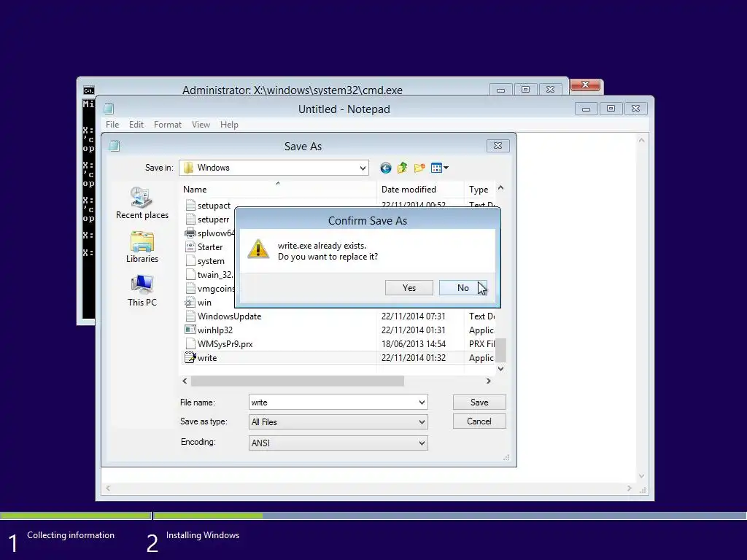Image resolution: width=747 pixels, height=560 pixels.
Task: Click the warning icon in confirm dialog
Action: pos(258,249)
